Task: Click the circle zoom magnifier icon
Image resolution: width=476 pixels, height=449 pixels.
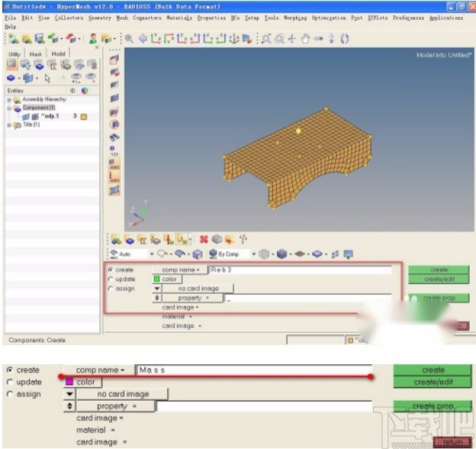Action: click(x=279, y=39)
